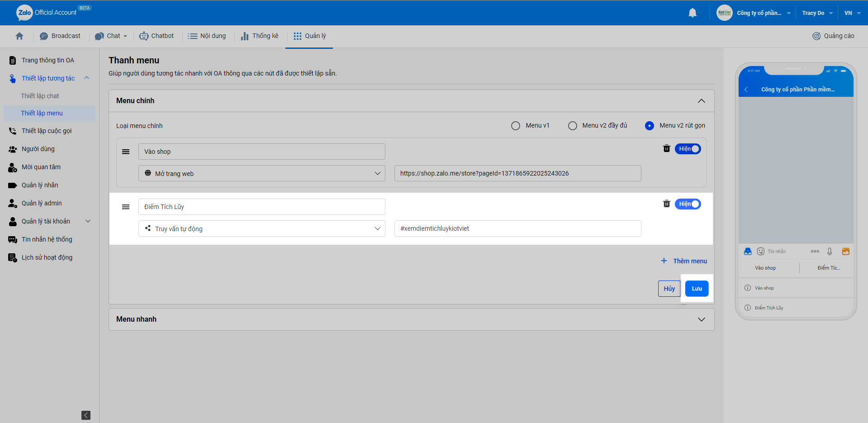868x423 pixels.
Task: Open Thiết lập chat in sidebar
Action: click(40, 96)
